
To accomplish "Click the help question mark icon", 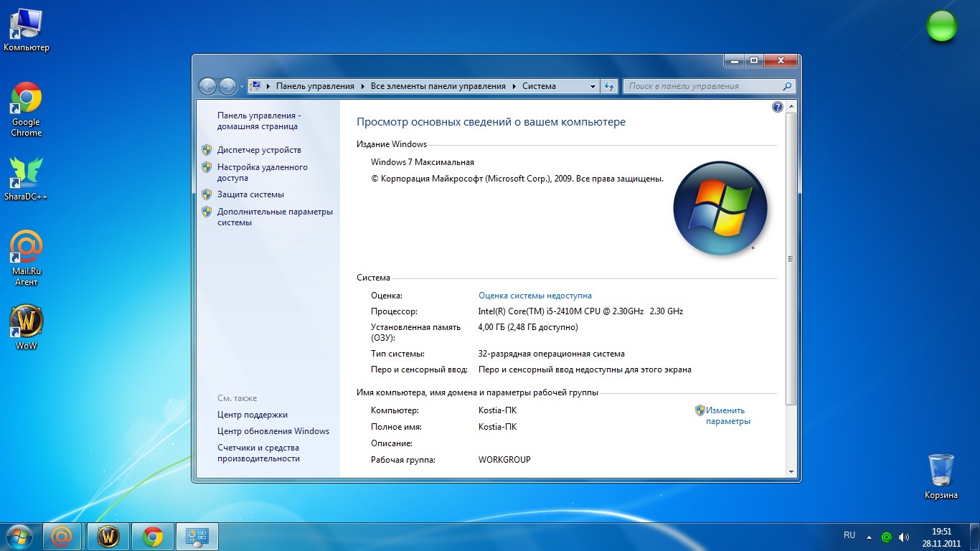I will pos(777,107).
